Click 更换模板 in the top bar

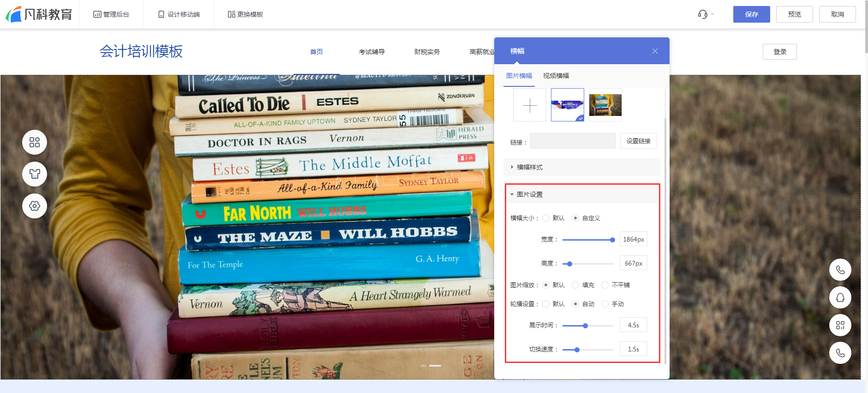coord(245,14)
